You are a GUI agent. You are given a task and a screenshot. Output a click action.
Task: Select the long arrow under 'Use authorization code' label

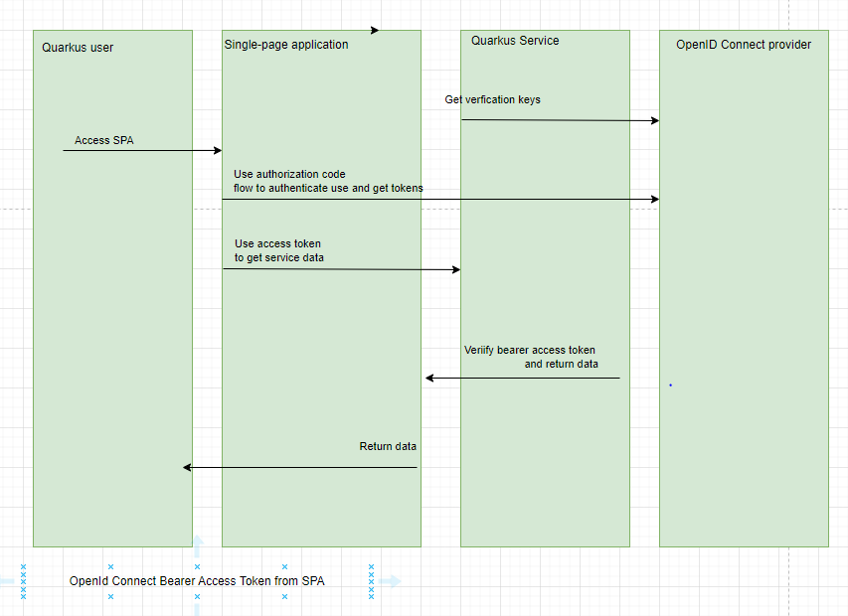[440, 199]
